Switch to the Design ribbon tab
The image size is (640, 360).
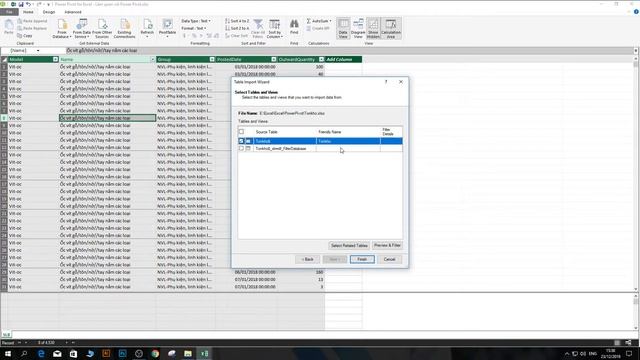49,12
